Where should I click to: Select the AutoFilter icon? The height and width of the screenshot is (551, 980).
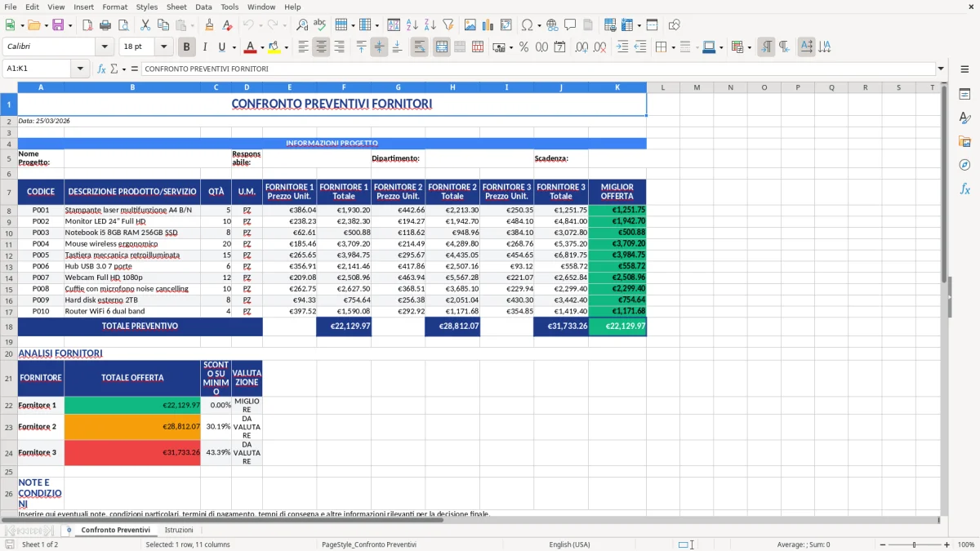coord(447,24)
